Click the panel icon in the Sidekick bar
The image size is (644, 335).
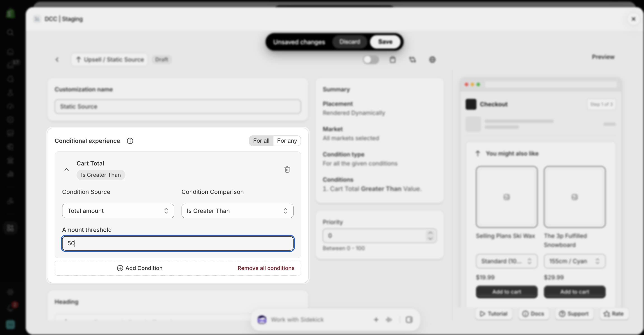tap(409, 319)
